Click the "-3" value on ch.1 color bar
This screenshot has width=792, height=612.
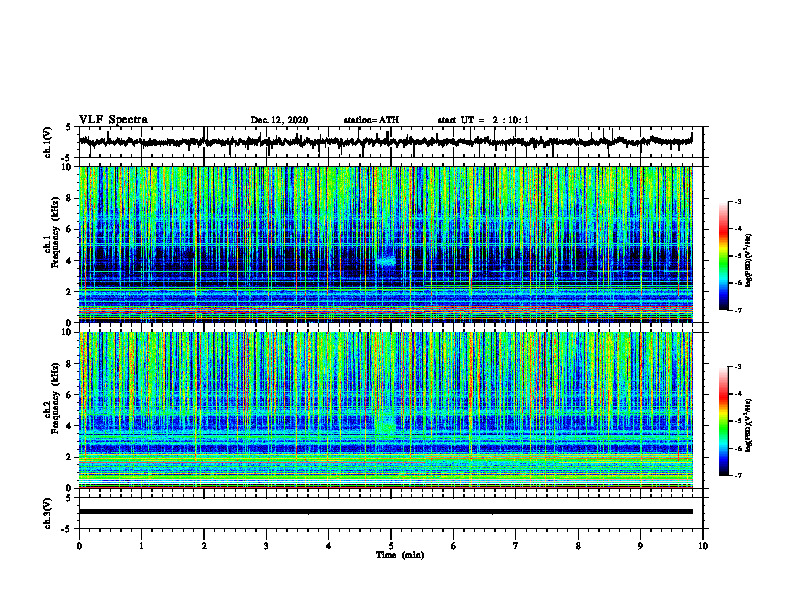coord(737,201)
